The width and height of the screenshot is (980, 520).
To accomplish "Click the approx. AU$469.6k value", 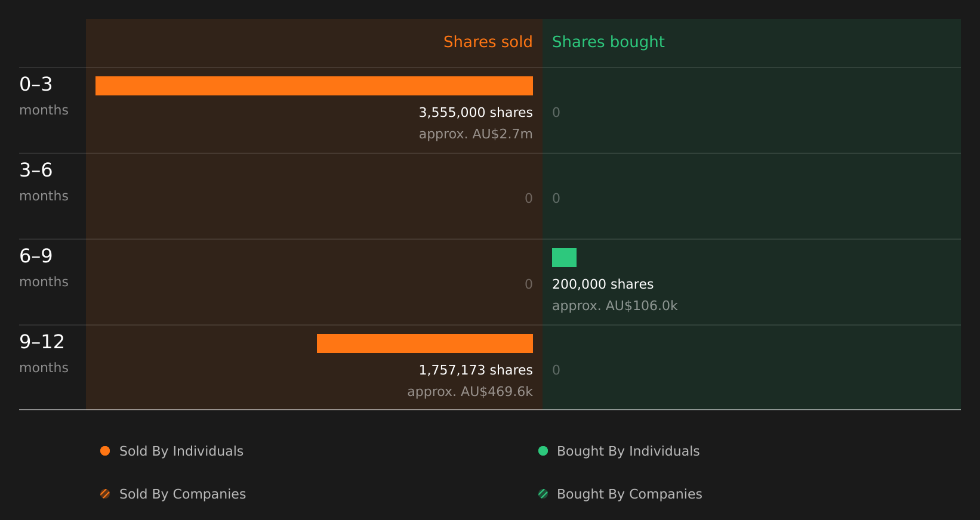I will point(470,391).
